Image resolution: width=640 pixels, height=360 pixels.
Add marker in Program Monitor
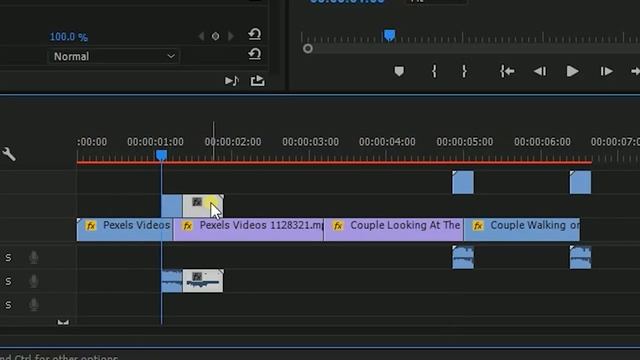399,71
